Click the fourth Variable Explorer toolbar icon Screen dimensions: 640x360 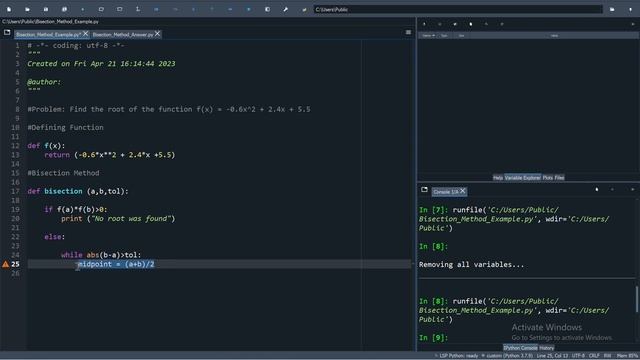click(471, 24)
